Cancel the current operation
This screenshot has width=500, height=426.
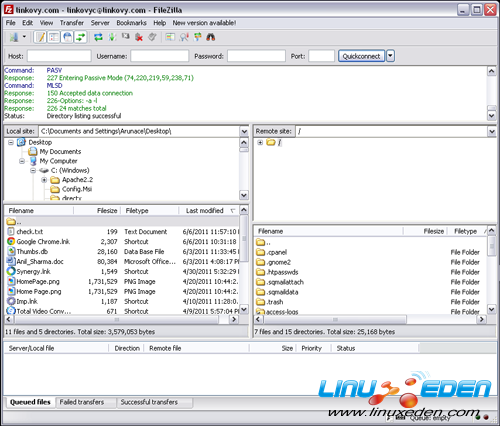126,36
